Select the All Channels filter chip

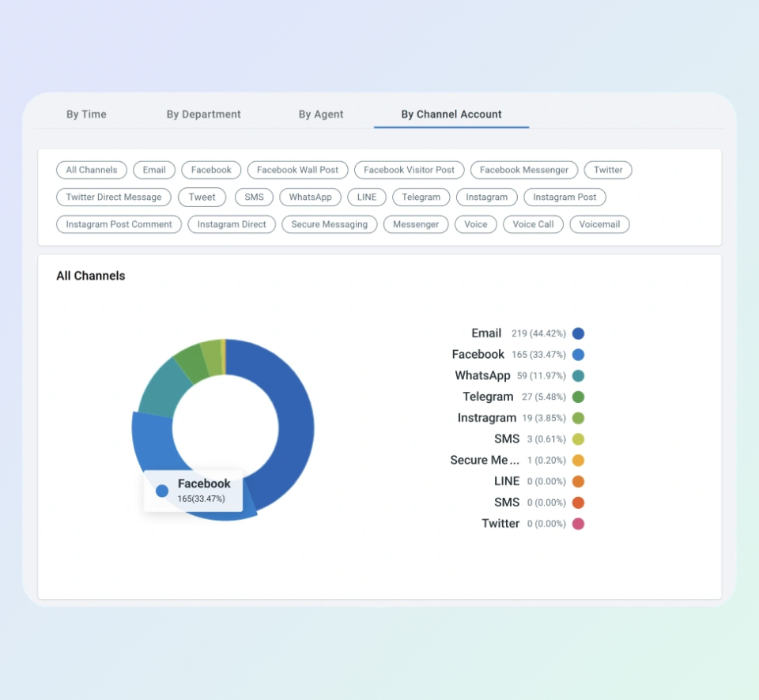(x=91, y=170)
